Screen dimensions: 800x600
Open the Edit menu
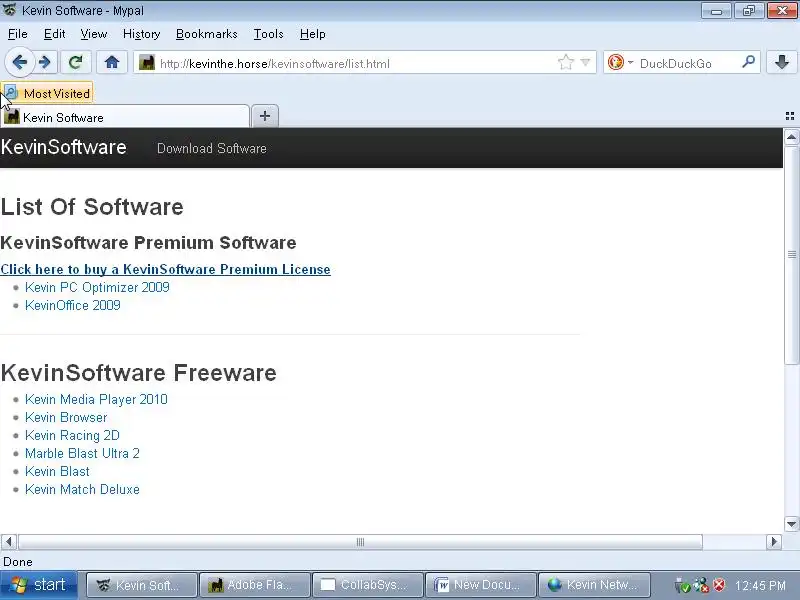click(54, 34)
